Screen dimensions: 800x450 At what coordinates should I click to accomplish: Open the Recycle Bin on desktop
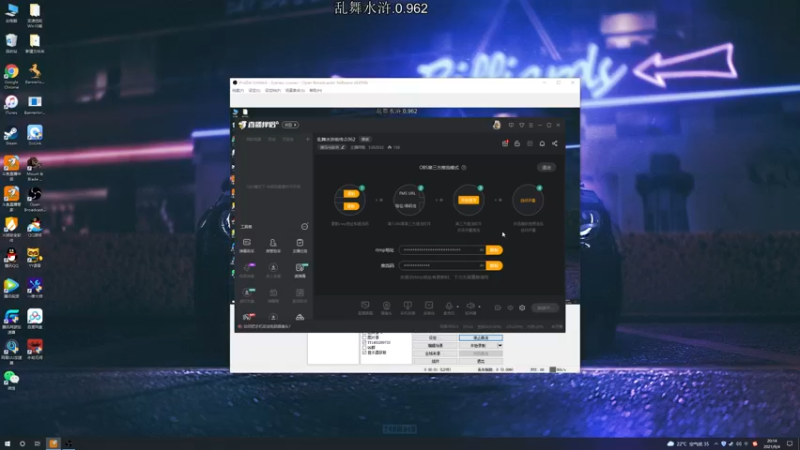pos(11,44)
